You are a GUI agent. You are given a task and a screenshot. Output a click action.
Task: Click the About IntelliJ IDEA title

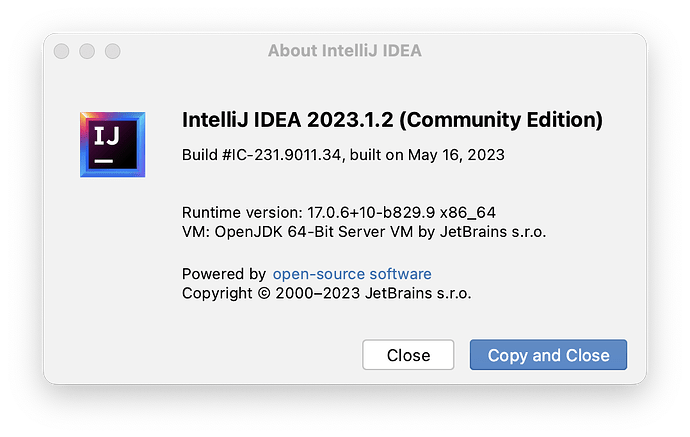pos(345,51)
